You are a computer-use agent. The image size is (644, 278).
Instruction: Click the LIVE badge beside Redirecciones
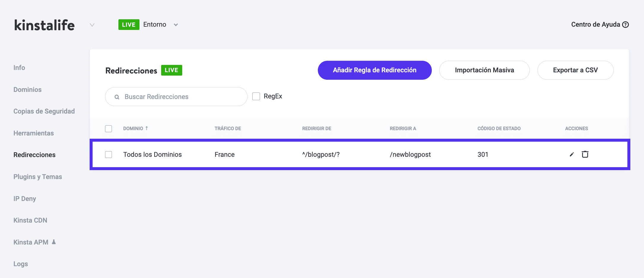click(x=171, y=70)
